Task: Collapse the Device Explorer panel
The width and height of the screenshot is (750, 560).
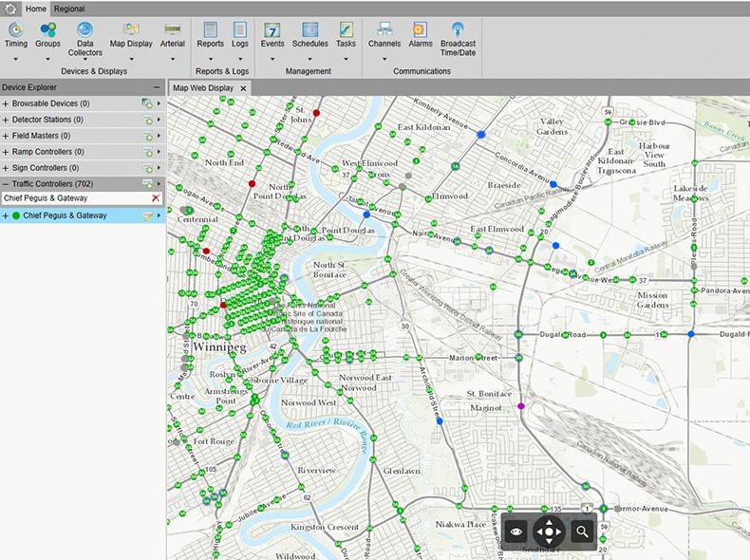Action: (x=158, y=87)
